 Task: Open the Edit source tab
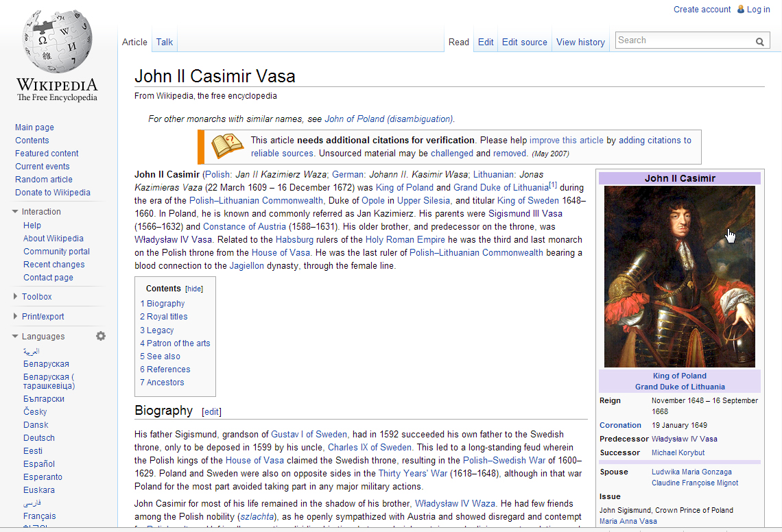coord(525,43)
